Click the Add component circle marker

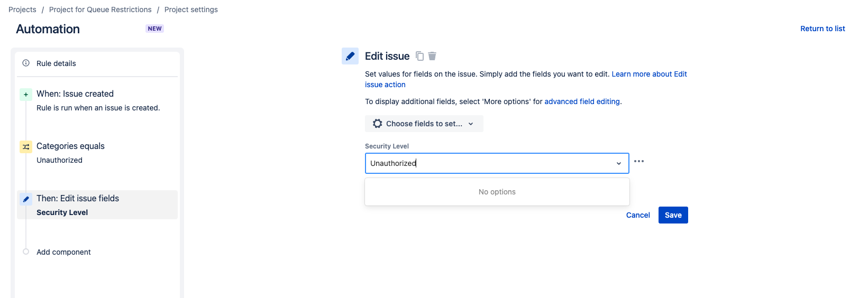[x=26, y=252]
